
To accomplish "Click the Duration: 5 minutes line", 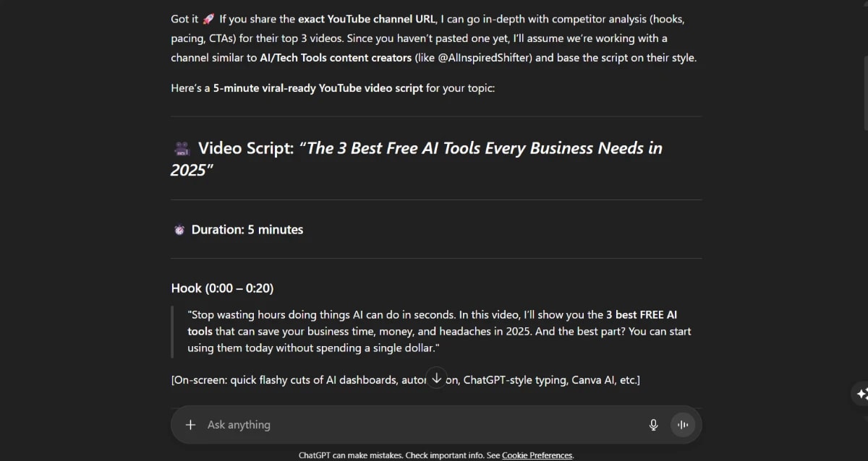I will [247, 229].
